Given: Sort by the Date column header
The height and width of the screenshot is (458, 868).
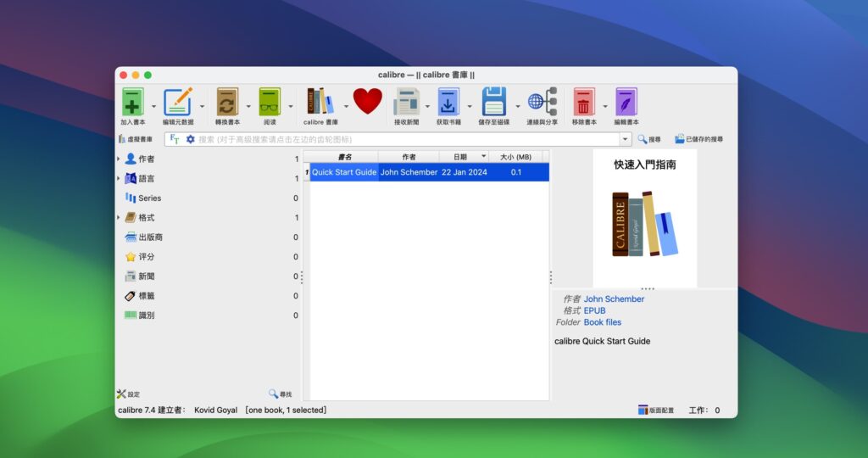Looking at the screenshot, I should [464, 157].
